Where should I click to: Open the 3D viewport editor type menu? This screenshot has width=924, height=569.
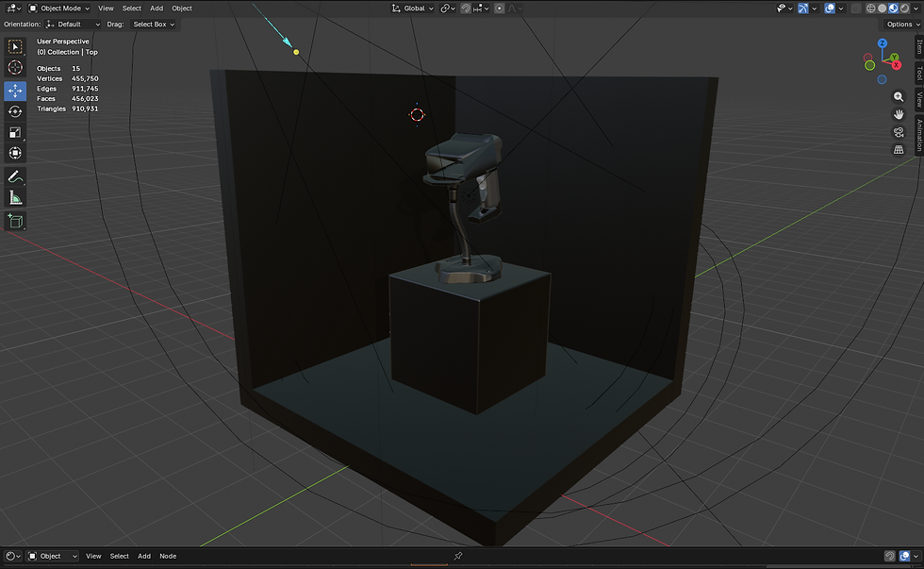click(11, 8)
